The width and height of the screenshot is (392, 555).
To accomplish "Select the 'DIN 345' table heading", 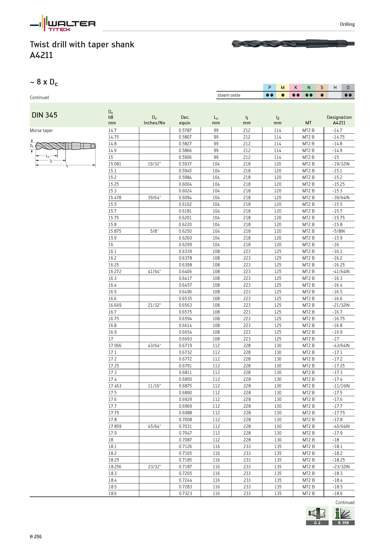I will click(x=44, y=115).
